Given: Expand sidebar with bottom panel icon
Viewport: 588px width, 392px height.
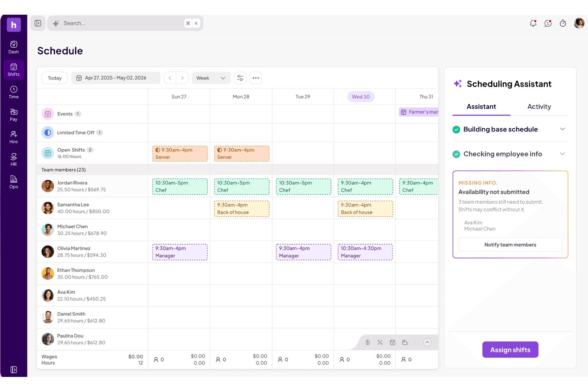Looking at the screenshot, I should pyautogui.click(x=14, y=370).
